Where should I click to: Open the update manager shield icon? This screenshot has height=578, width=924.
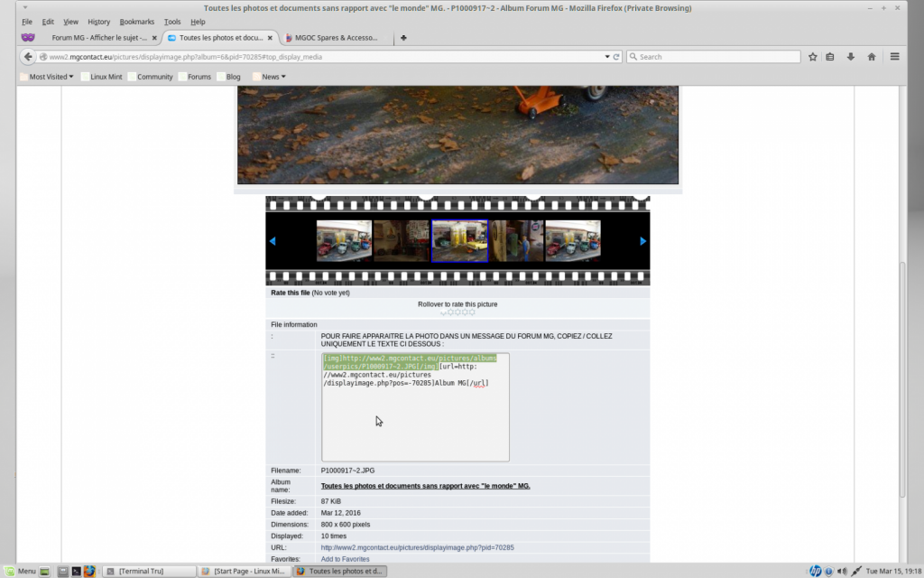(828, 571)
